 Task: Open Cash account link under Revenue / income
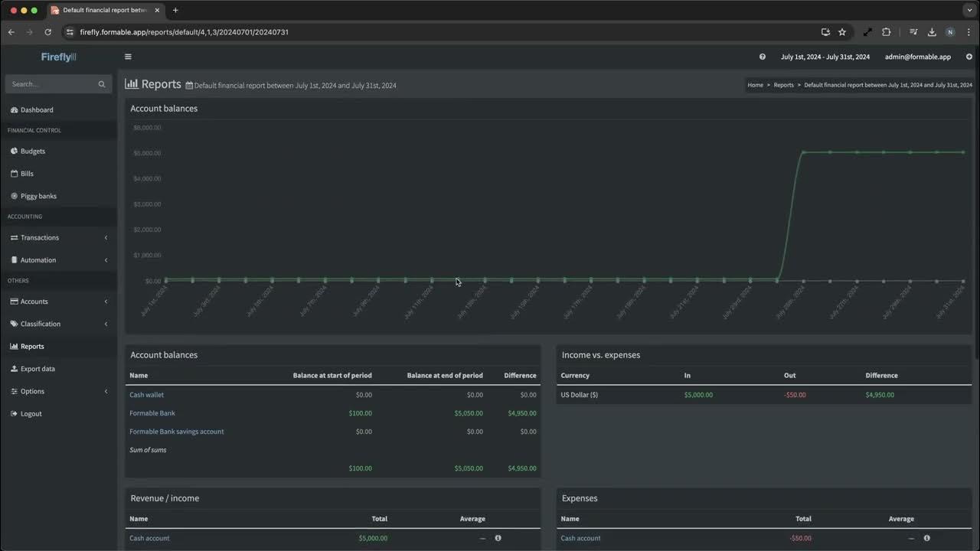pos(149,538)
